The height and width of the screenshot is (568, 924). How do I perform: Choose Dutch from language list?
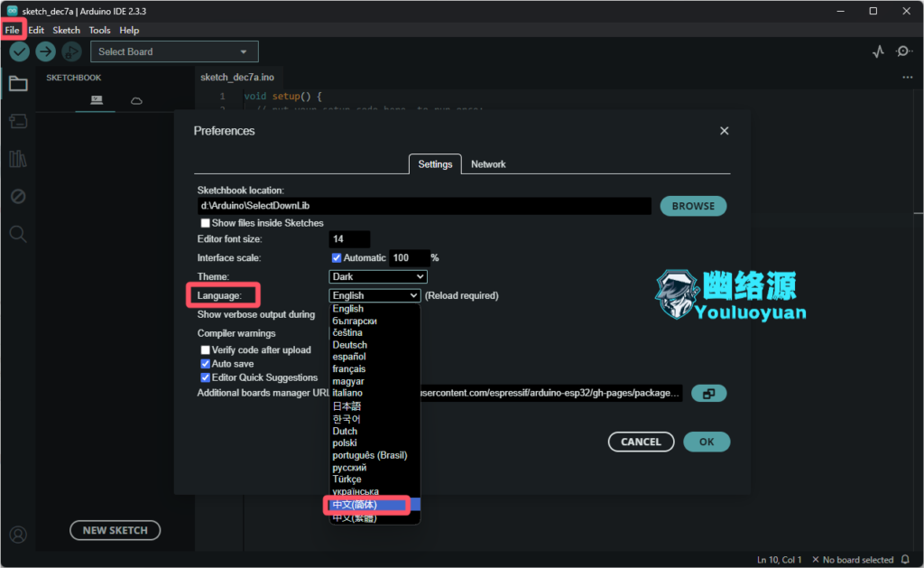coord(374,431)
